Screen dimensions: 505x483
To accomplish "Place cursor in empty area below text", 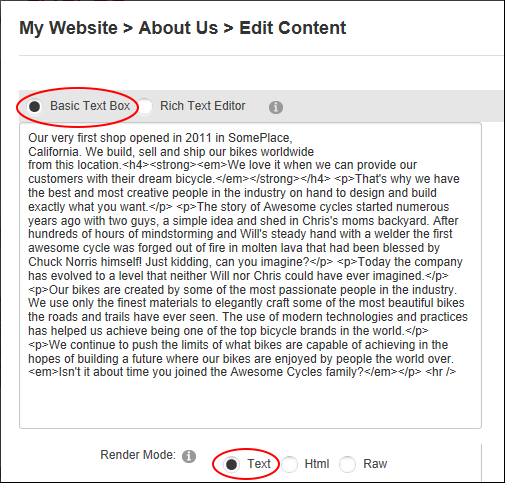I will [x=250, y=403].
